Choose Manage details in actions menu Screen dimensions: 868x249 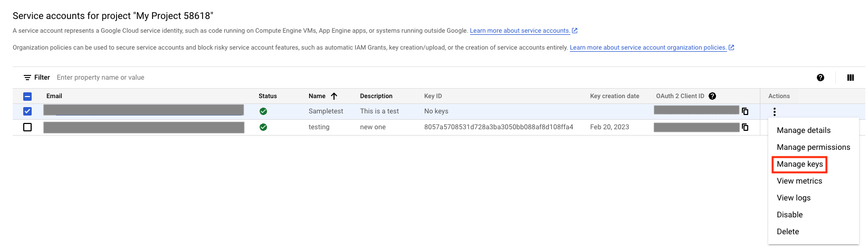803,130
